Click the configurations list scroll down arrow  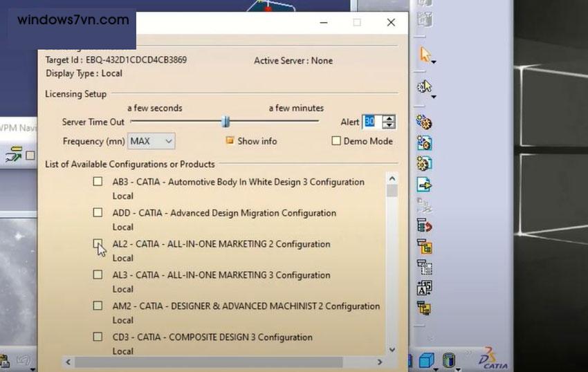tap(392, 349)
